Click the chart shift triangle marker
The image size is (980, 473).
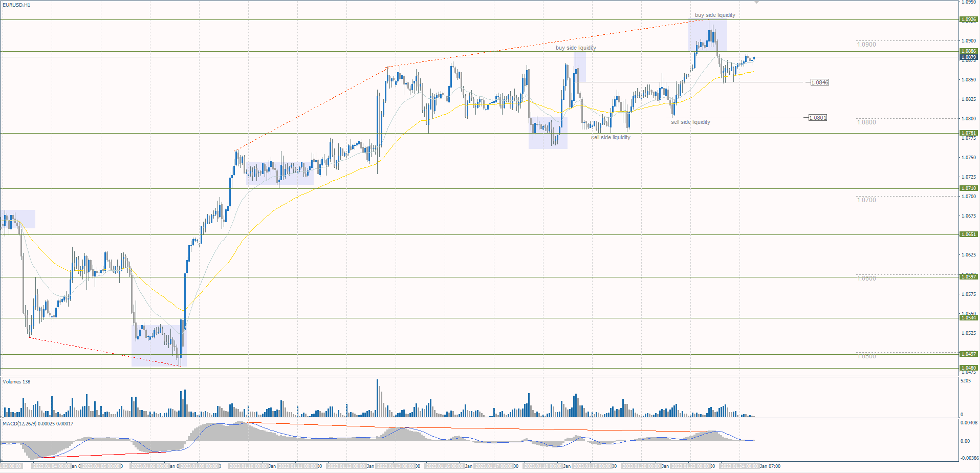pyautogui.click(x=756, y=3)
